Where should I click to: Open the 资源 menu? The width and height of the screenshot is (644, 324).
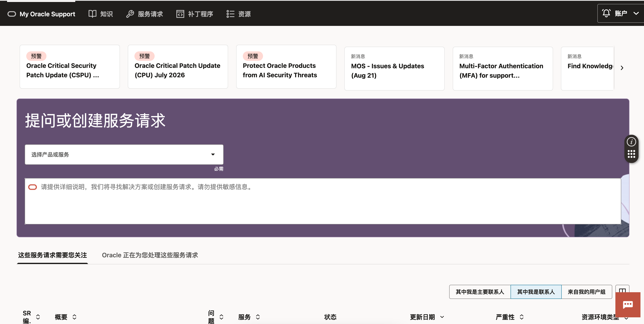click(x=239, y=14)
